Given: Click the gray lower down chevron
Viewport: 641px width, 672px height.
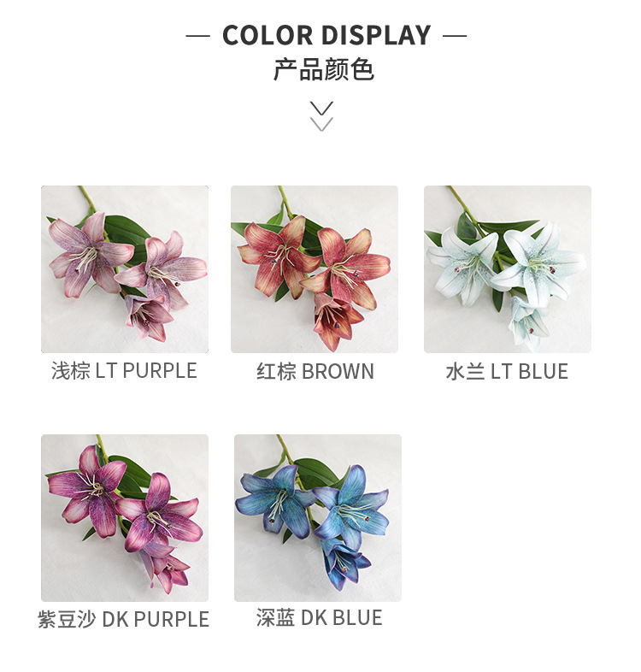Looking at the screenshot, I should [322, 124].
